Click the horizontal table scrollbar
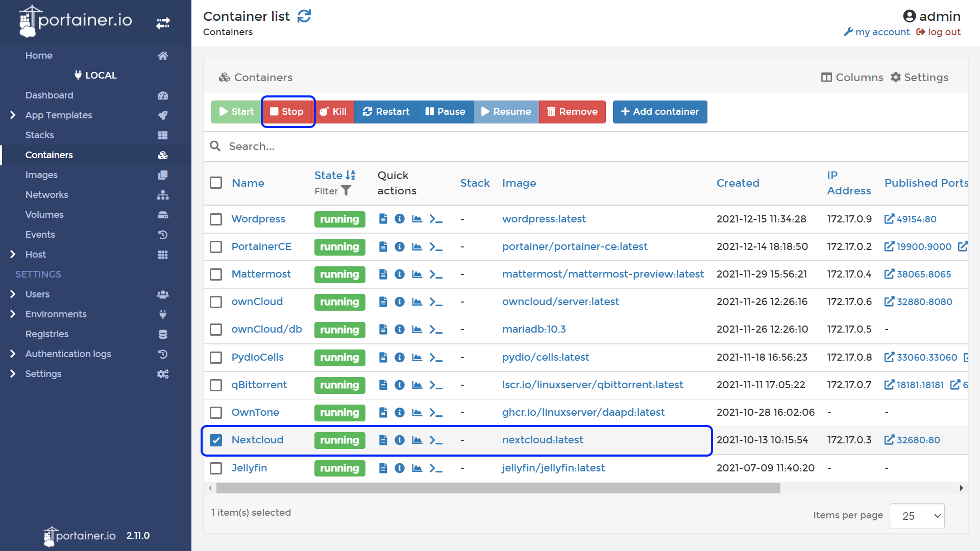The height and width of the screenshot is (551, 980). coord(498,488)
